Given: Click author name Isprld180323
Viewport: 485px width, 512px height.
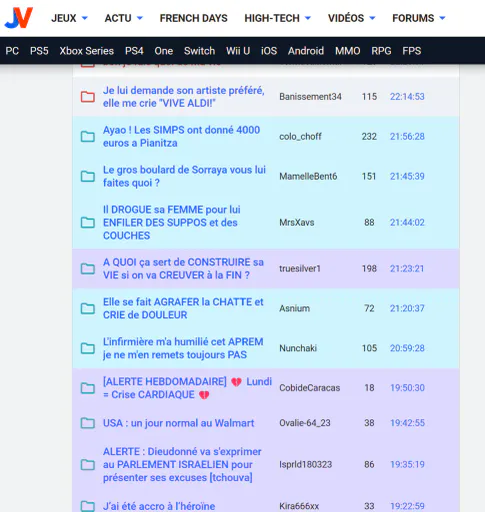Looking at the screenshot, I should pyautogui.click(x=306, y=465).
